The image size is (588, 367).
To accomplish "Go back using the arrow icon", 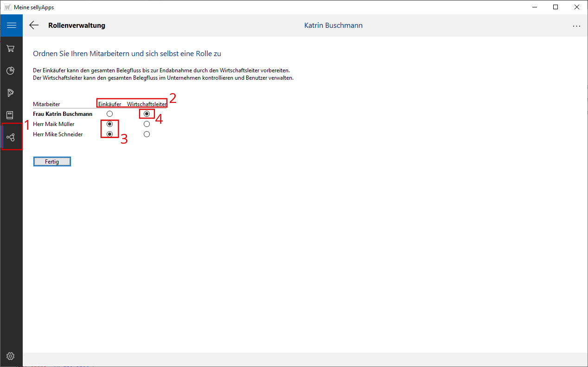I will click(x=34, y=25).
